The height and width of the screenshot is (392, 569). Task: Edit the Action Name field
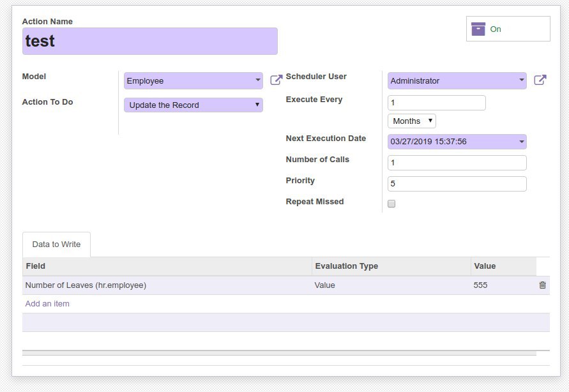click(149, 41)
